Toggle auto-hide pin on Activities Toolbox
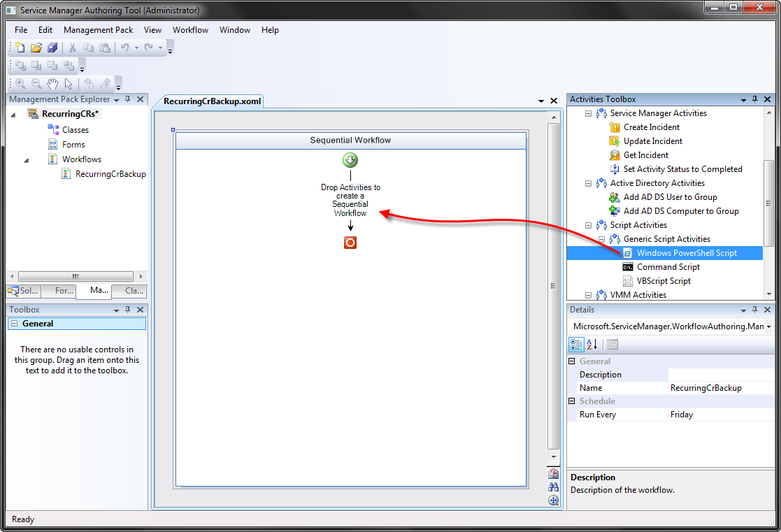This screenshot has height=532, width=781. tap(754, 99)
